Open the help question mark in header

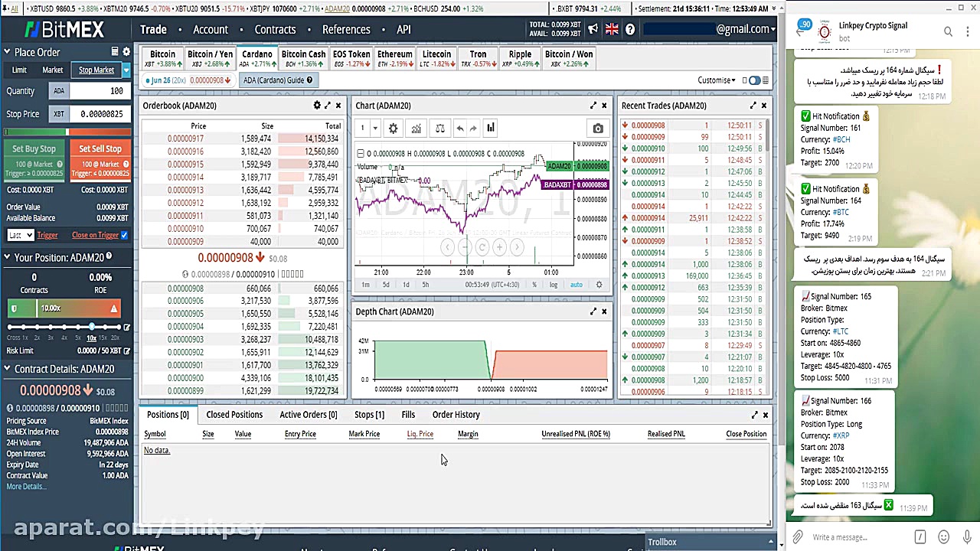point(630,29)
